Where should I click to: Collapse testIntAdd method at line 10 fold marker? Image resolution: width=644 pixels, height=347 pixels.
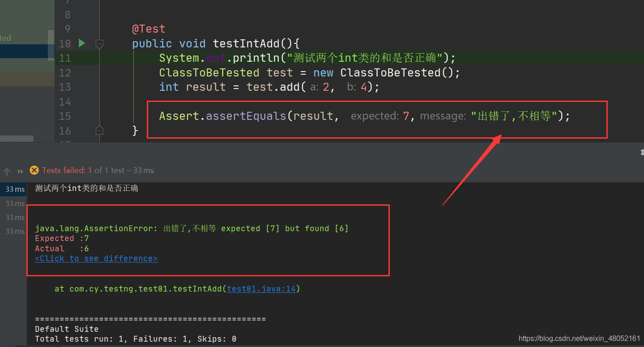coord(99,44)
